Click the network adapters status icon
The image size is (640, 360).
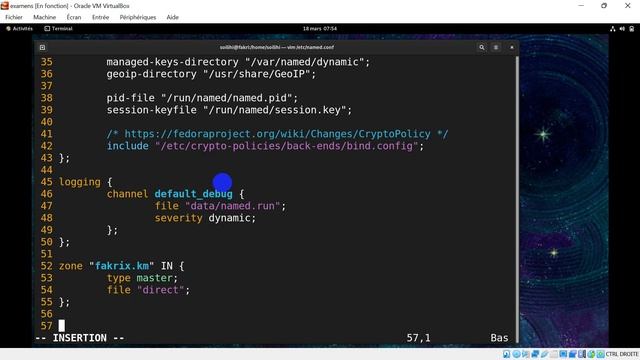[x=535, y=354]
